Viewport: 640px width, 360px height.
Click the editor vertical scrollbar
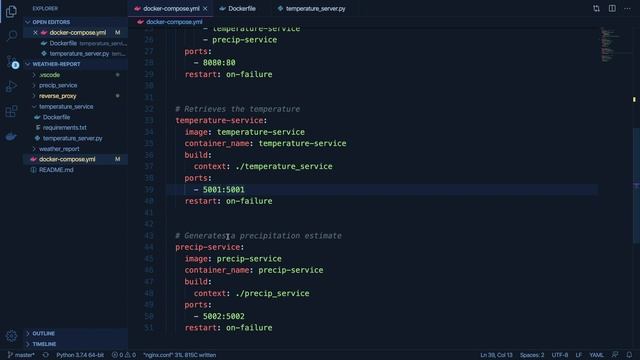636,186
